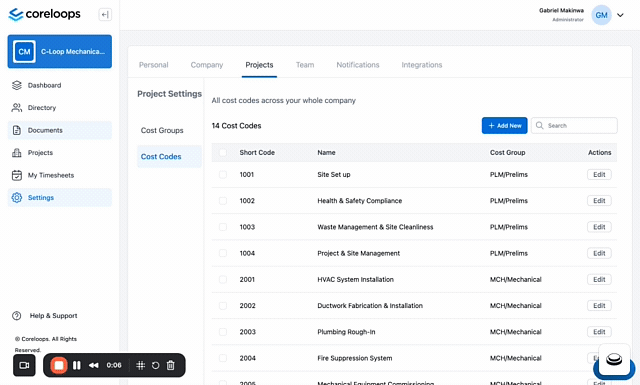640x385 pixels.
Task: Check the row 2001 HVAC System Installation
Action: click(223, 279)
